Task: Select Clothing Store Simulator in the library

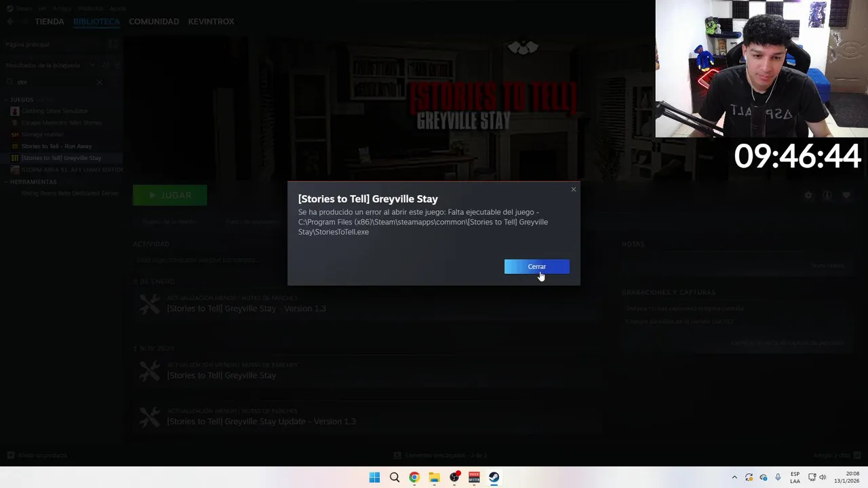Action: (55, 110)
